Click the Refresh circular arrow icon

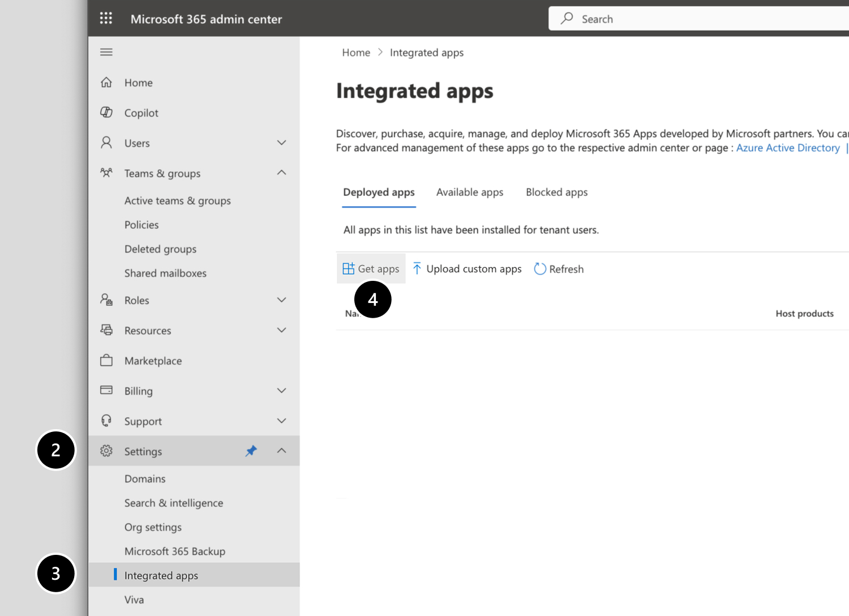click(x=540, y=269)
